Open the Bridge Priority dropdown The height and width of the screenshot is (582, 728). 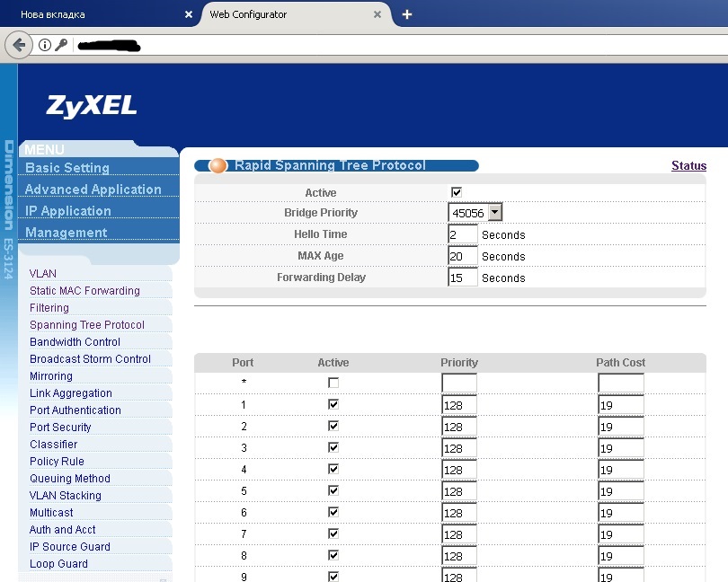493,212
